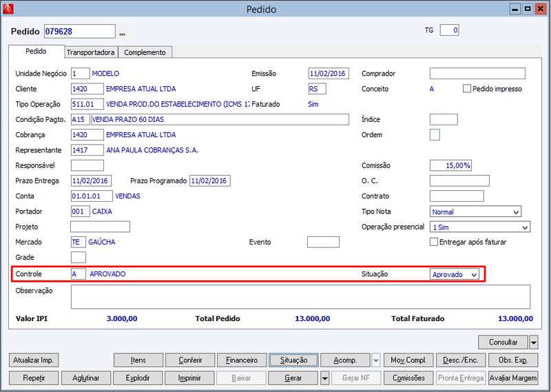This screenshot has width=551, height=392.
Task: Click the Aglutinar button
Action: pos(86,378)
